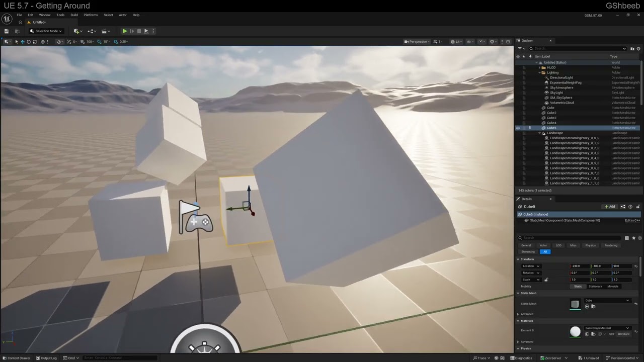Click the Eject/launch icon next to Stop
This screenshot has height=362, width=644.
point(146,31)
